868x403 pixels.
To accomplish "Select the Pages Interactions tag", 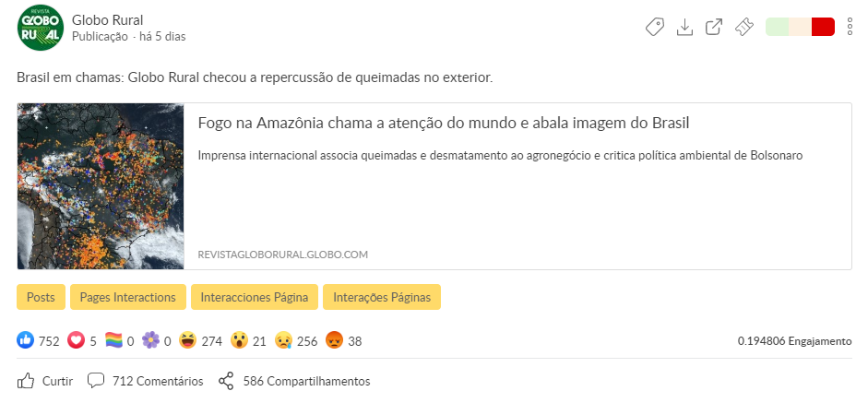I will click(127, 297).
